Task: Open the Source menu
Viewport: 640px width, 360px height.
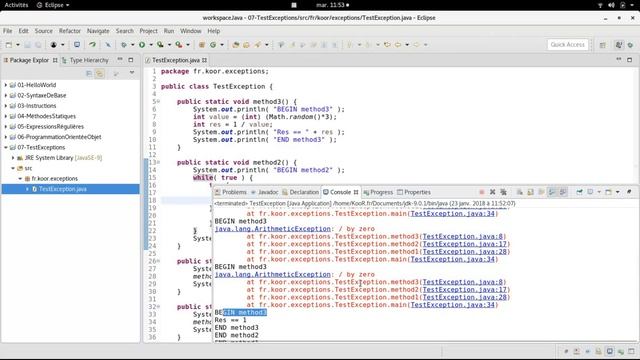Action: tap(44, 31)
